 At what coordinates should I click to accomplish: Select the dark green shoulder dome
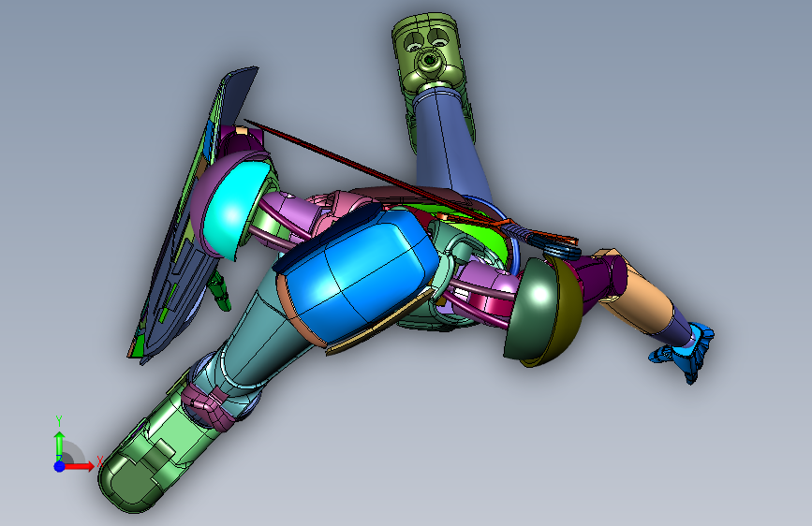[531, 308]
